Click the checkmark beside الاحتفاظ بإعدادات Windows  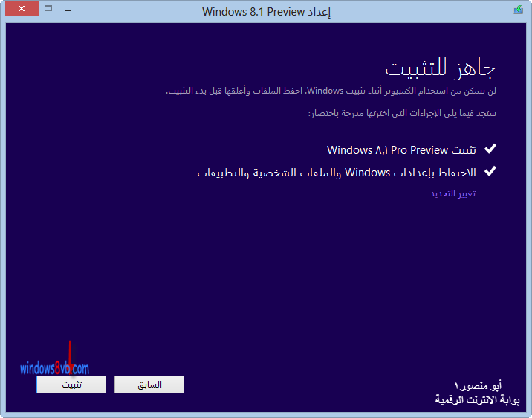pyautogui.click(x=490, y=171)
